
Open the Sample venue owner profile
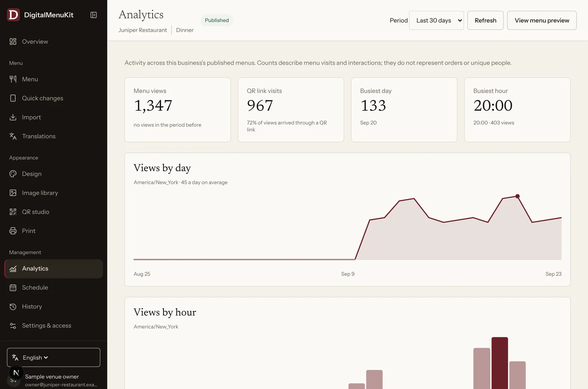(54, 380)
